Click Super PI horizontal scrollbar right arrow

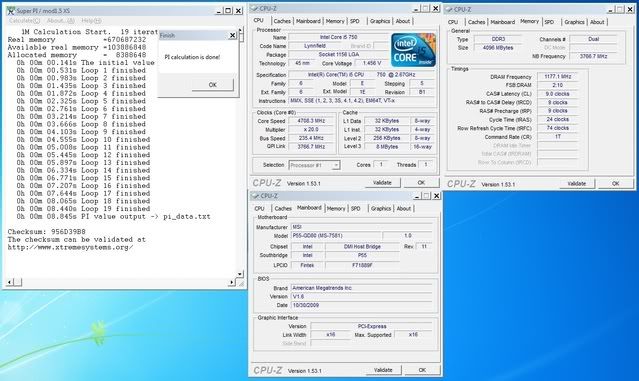tap(232, 282)
